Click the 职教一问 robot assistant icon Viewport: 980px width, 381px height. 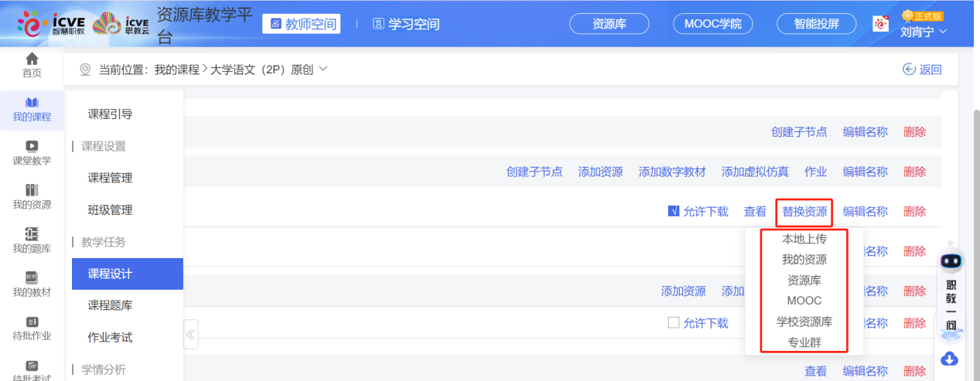point(951,263)
